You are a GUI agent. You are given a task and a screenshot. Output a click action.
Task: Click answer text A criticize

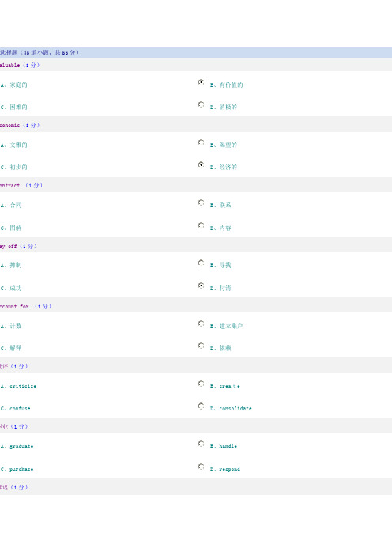tap(18, 386)
